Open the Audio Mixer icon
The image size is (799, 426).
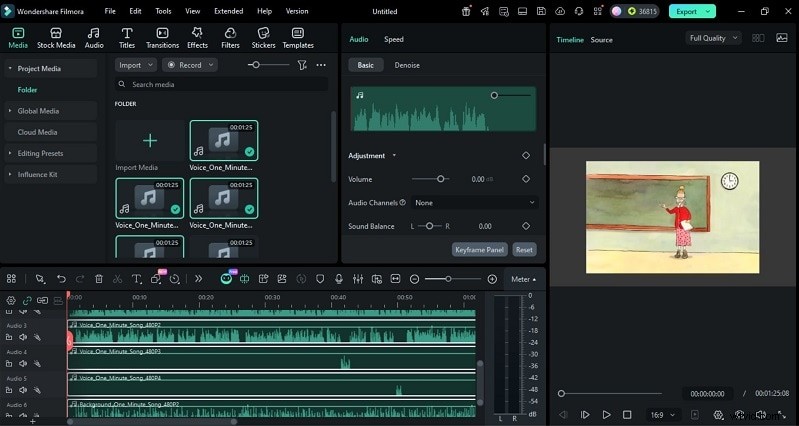pos(358,279)
